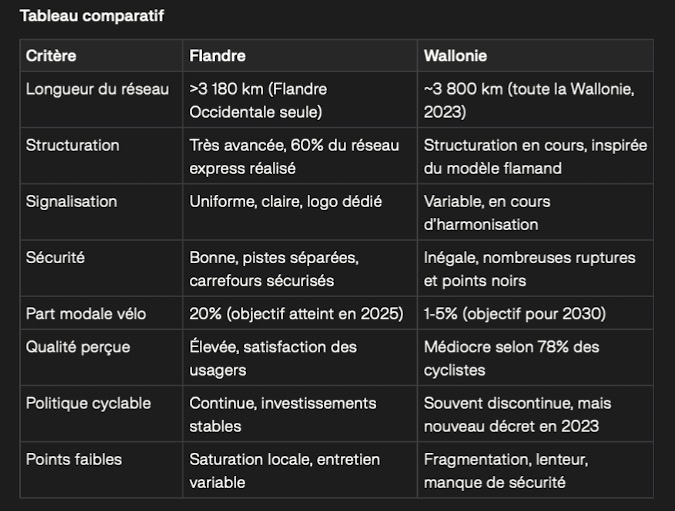Click the "Signalisation" row label
Screen dimensions: 675x511
[x=71, y=201]
